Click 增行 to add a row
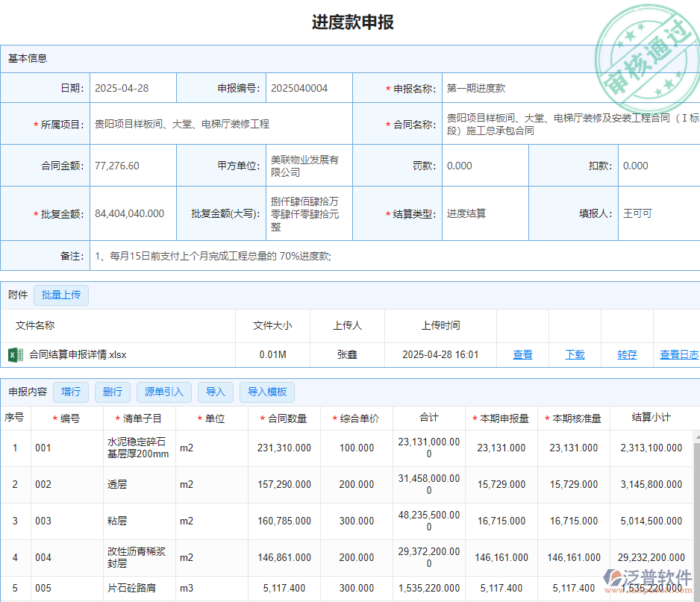Screen dimensions: 700x602 [x=71, y=392]
